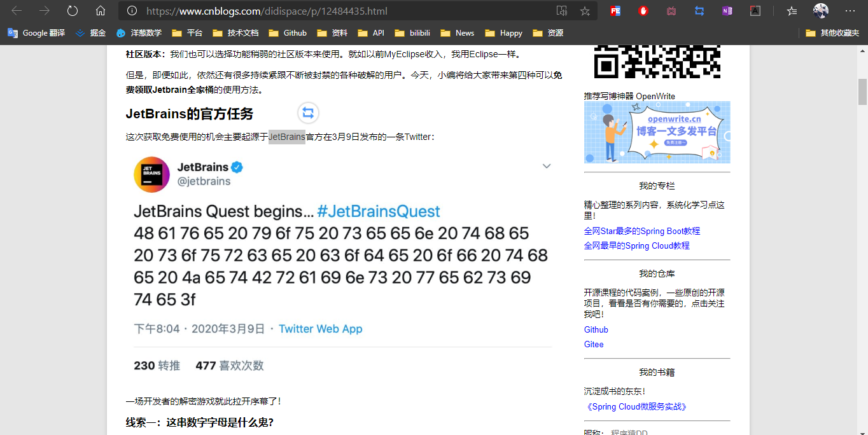This screenshot has height=435, width=868.
Task: Click the blue loop-arrows extension in toolbar
Action: tap(699, 11)
